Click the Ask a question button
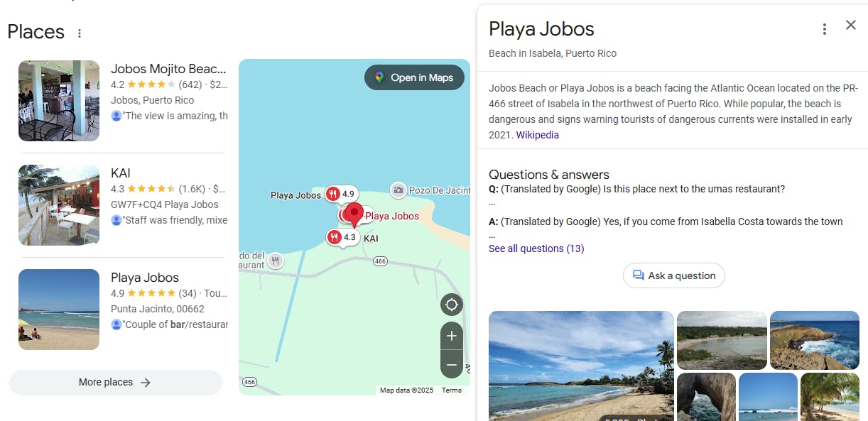 point(673,275)
